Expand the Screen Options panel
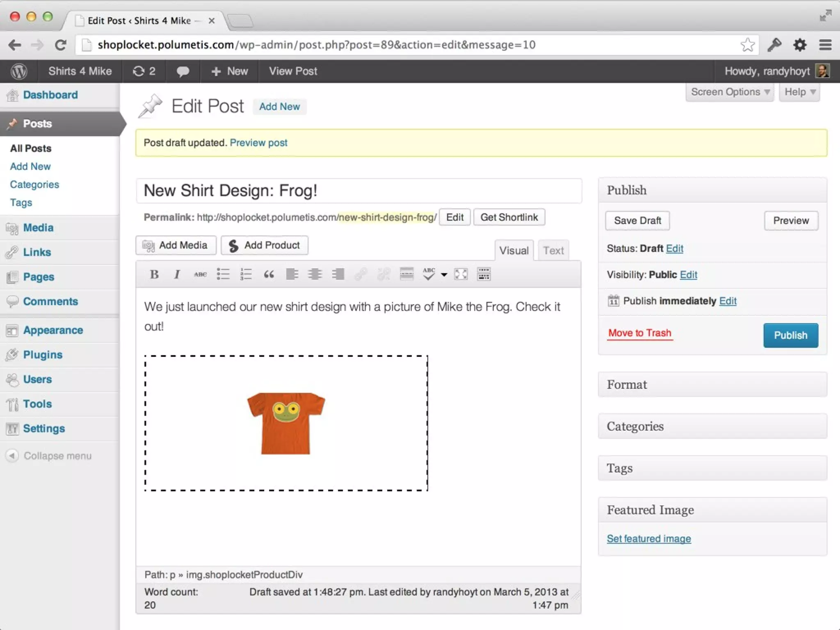This screenshot has width=840, height=630. point(730,92)
